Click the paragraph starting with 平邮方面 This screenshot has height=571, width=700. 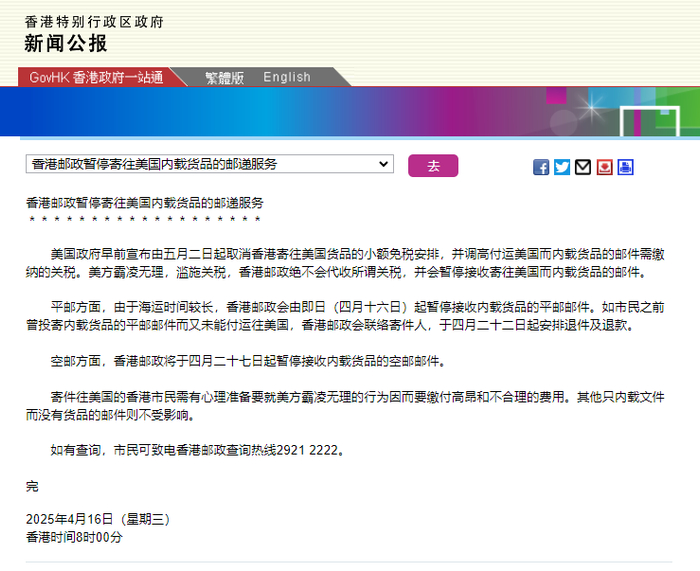(x=345, y=316)
